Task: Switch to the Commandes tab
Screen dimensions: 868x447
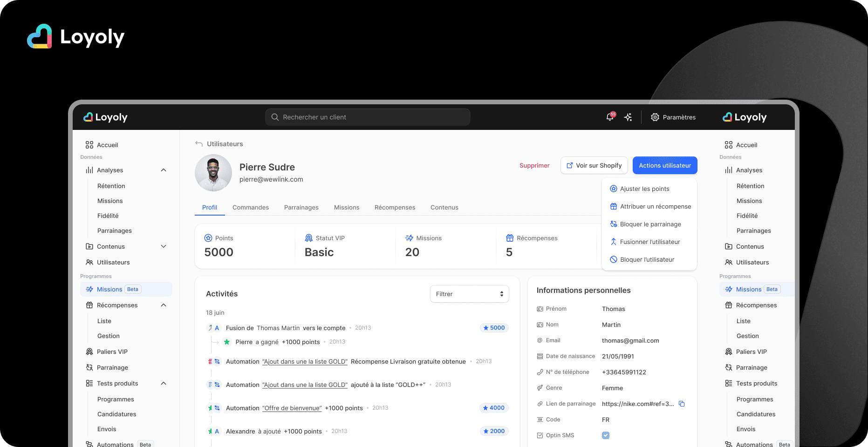Action: coord(251,207)
